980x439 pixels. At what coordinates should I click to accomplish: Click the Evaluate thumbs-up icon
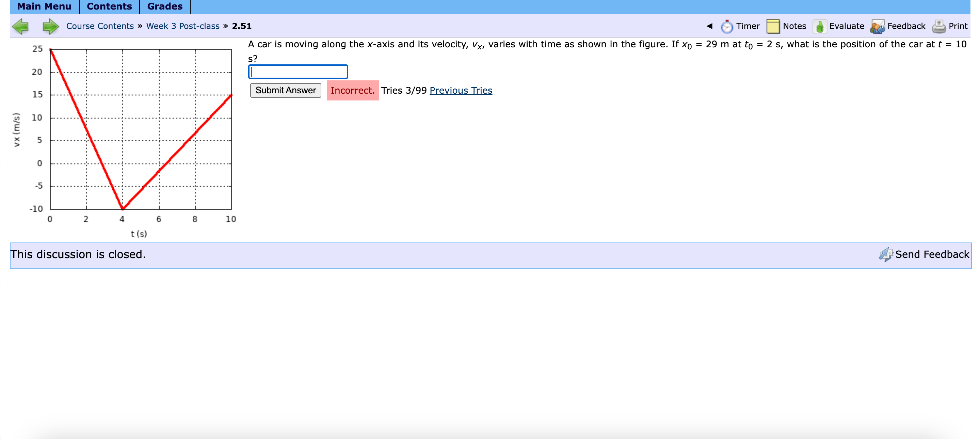coord(819,26)
